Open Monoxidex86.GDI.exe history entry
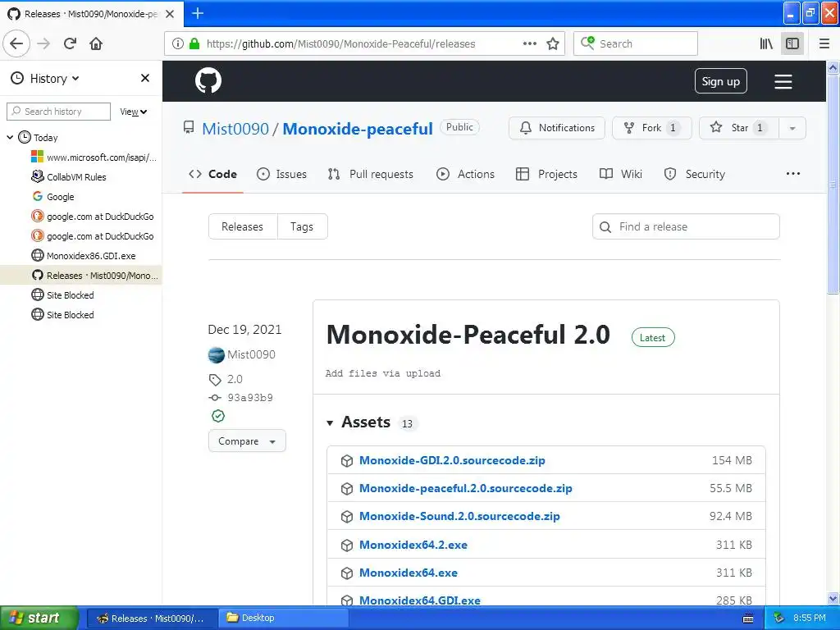840x630 pixels. click(83, 256)
